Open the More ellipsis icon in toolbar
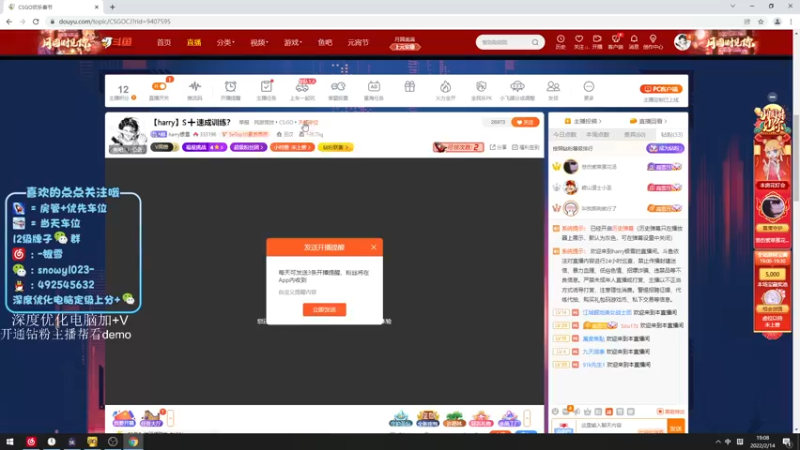 click(589, 90)
